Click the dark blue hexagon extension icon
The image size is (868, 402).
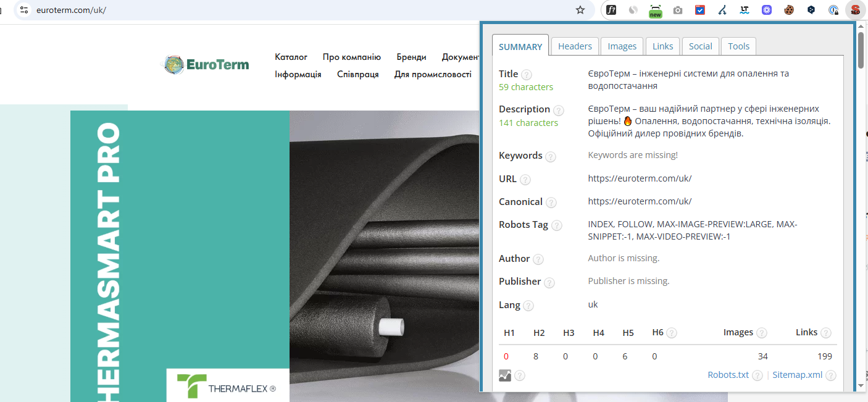(811, 10)
